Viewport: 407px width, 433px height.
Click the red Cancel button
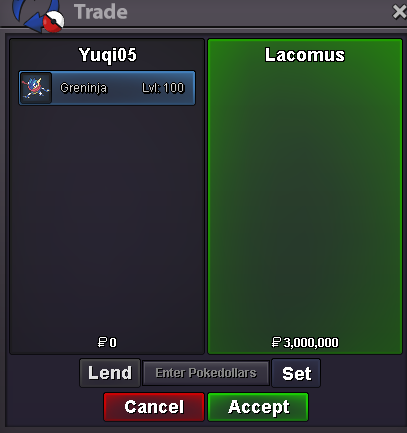(x=154, y=407)
